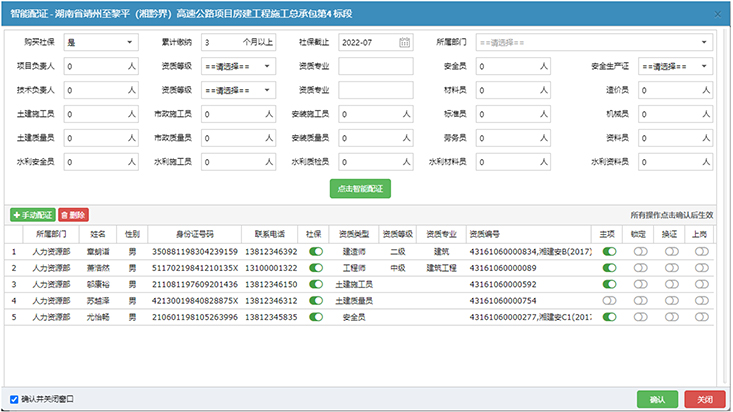Viewport: 733px width, 412px height.
Task: Enable 上岗 switch in row 5
Action: [702, 316]
